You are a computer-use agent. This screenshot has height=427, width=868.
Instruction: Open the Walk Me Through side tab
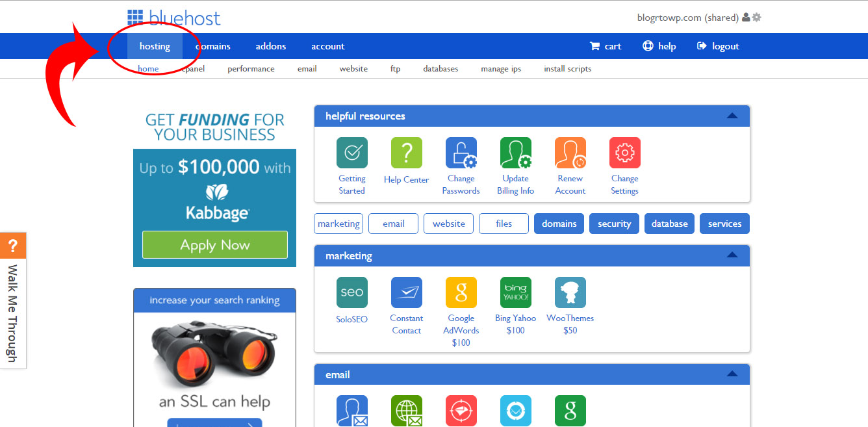tap(13, 313)
